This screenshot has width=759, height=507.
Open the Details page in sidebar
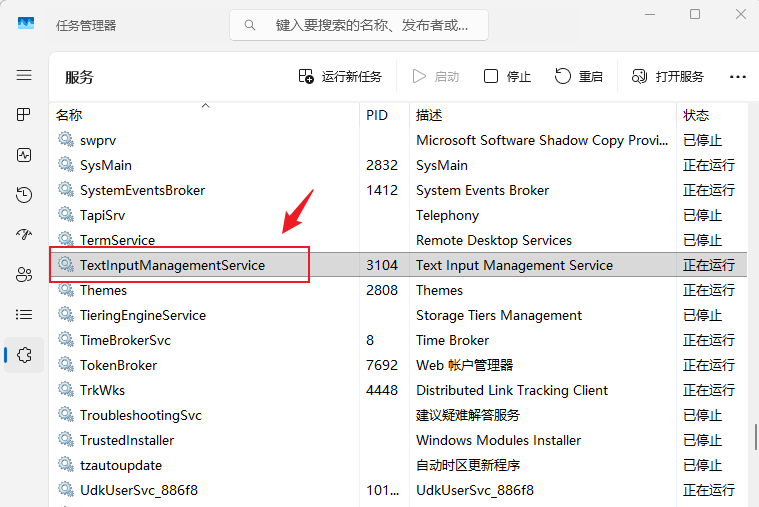(x=24, y=315)
